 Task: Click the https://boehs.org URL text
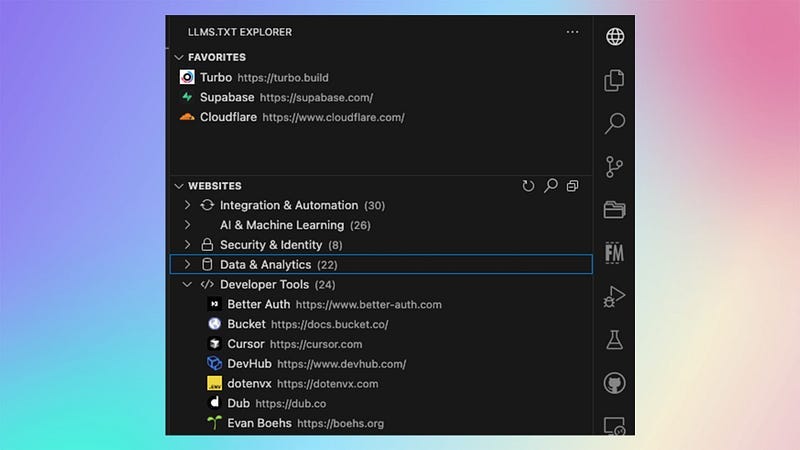click(x=341, y=423)
